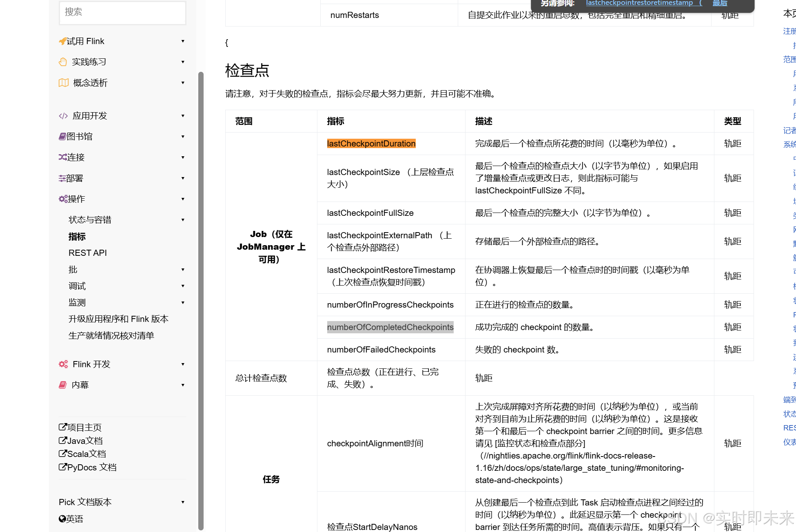796x532 pixels.
Task: Expand the Flink 开发 section arrow
Action: click(183, 364)
